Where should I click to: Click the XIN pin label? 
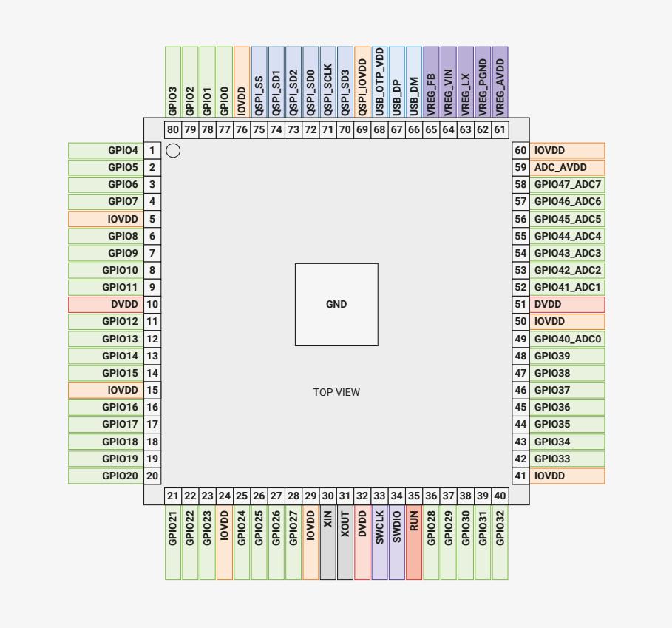point(327,542)
